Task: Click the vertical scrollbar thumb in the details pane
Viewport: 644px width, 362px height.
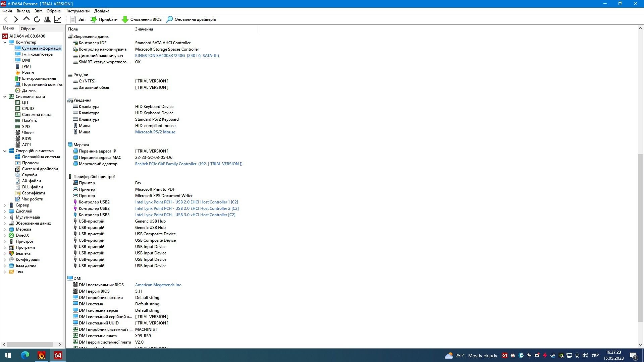Action: (x=640, y=238)
